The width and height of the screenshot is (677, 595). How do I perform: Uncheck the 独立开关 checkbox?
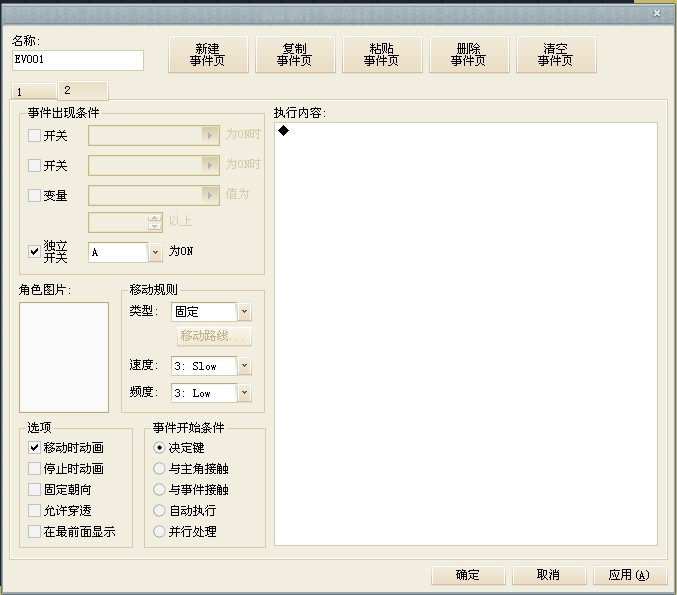click(34, 251)
